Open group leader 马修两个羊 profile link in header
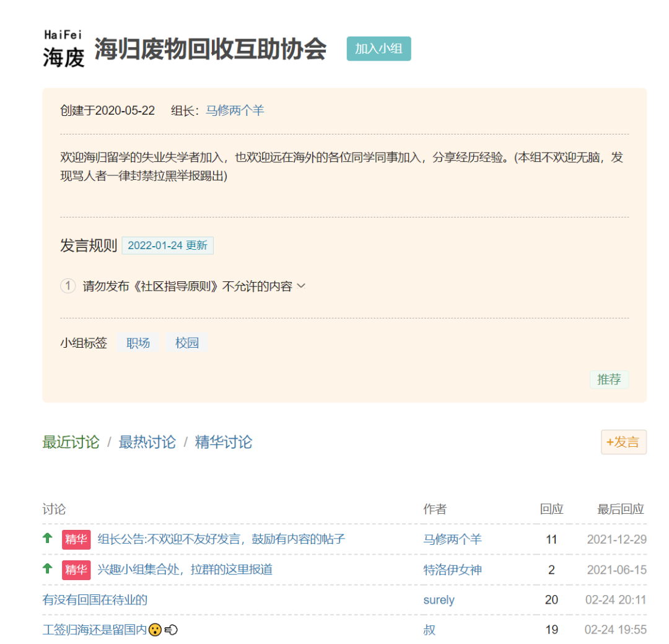This screenshot has height=644, width=669. (x=235, y=110)
